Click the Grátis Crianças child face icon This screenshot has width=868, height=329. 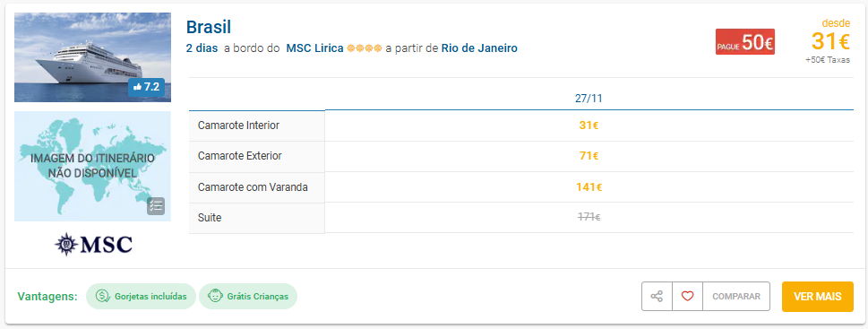214,297
